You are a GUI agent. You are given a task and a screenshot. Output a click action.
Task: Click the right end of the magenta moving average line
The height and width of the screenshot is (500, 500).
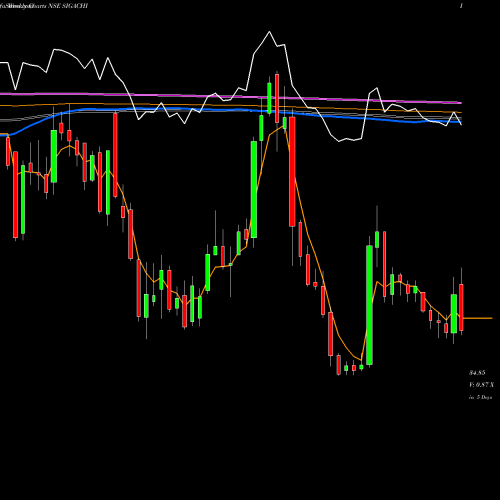[x=460, y=103]
